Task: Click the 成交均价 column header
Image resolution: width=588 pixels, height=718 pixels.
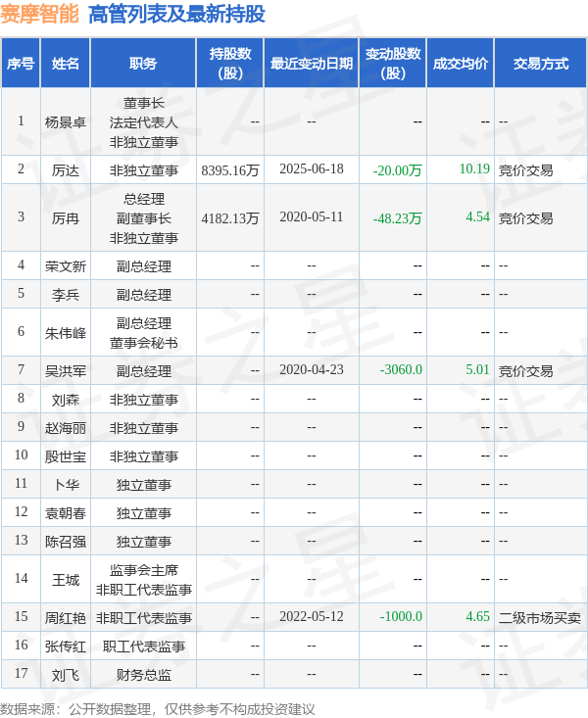Action: 461,64
